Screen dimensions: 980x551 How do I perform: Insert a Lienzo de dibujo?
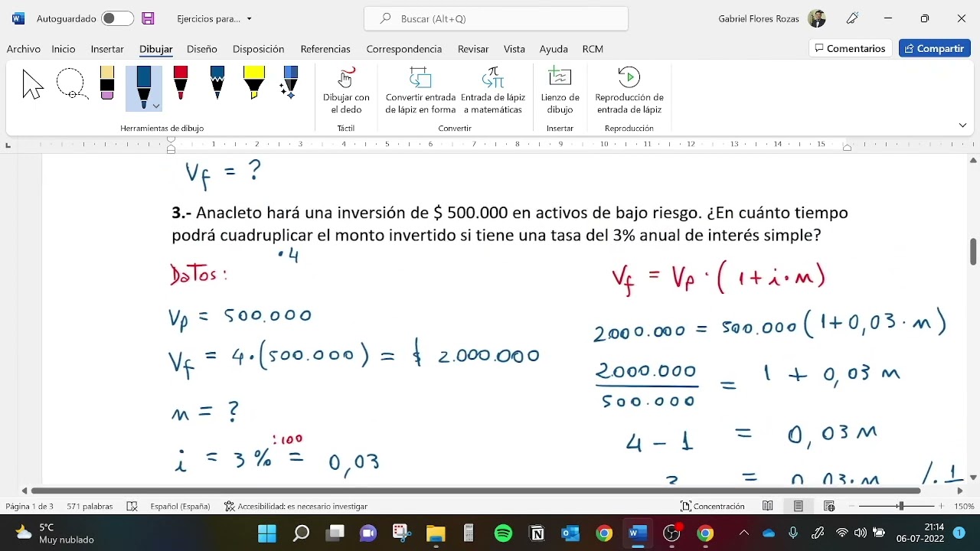pyautogui.click(x=560, y=91)
